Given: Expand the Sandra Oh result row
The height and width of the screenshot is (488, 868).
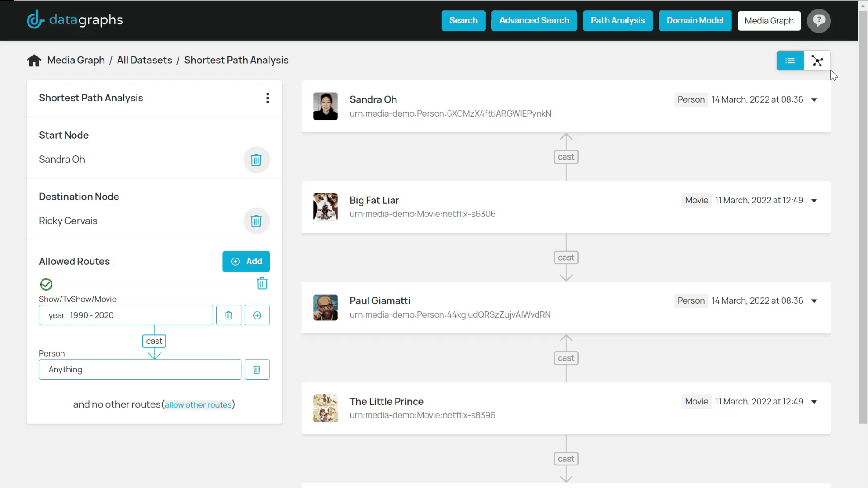Looking at the screenshot, I should [814, 100].
